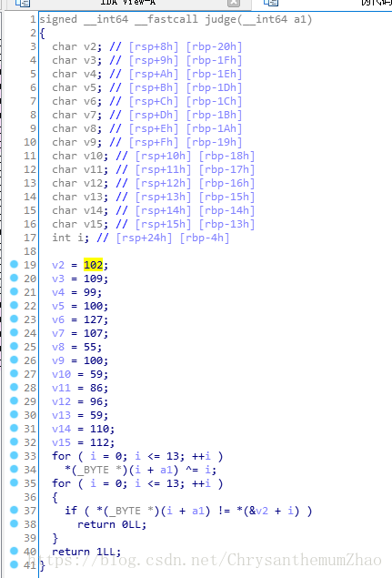Toggle breakpoint marker on line 23
The image size is (392, 578).
coord(14,319)
